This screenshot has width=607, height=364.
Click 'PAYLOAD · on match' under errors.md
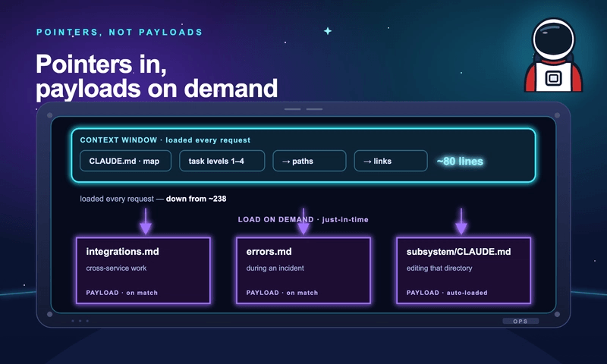[281, 293]
